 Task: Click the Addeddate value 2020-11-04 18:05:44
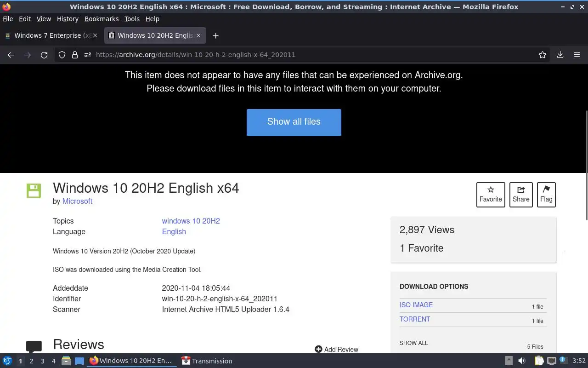tap(196, 288)
